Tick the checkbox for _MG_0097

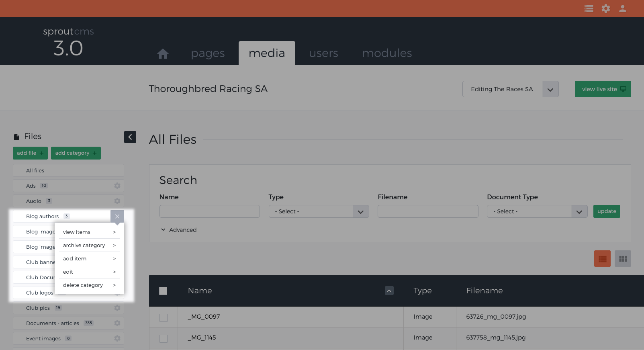click(164, 318)
